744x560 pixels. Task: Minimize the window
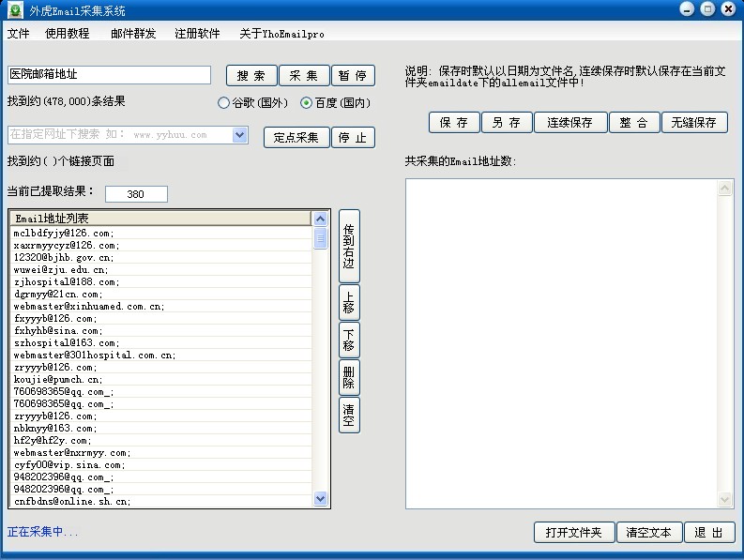687,9
